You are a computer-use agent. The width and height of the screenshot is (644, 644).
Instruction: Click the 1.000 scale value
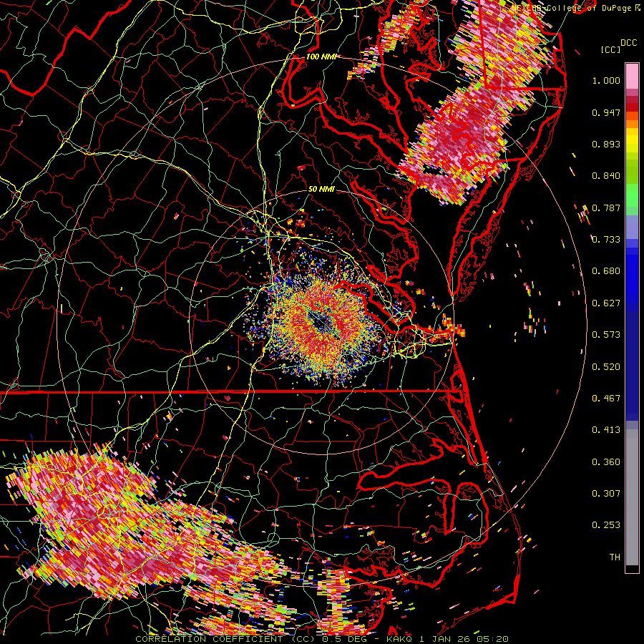point(606,80)
